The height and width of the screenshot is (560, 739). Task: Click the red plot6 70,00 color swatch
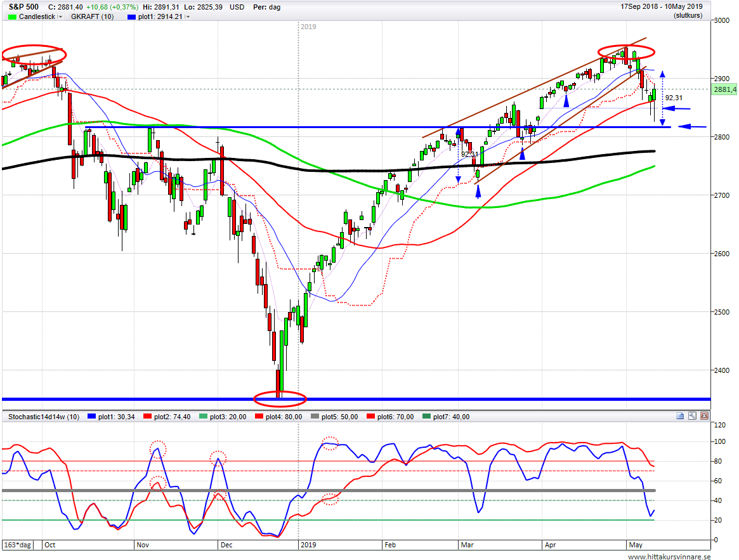pos(370,417)
